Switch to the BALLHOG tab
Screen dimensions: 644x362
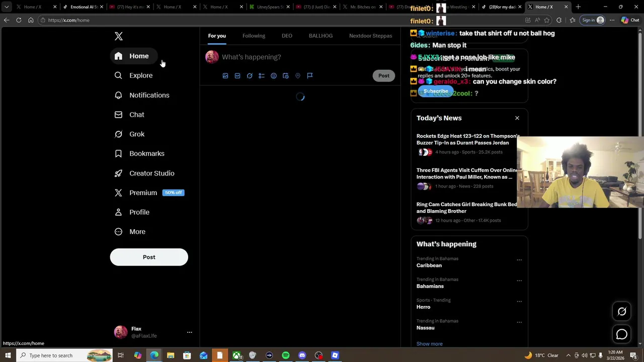click(320, 36)
